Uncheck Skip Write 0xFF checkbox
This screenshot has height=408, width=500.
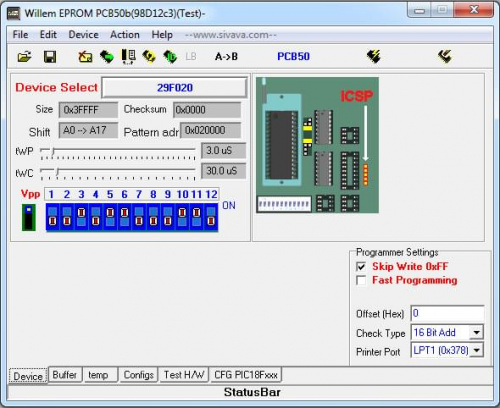(361, 267)
